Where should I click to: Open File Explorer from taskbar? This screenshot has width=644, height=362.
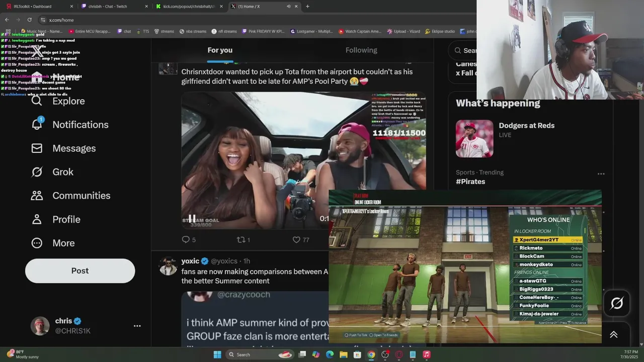coord(343,354)
